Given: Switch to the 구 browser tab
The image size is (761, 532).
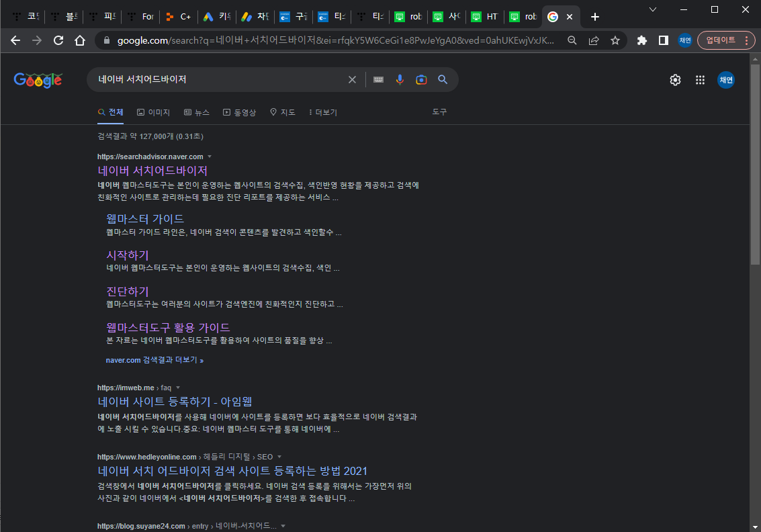Looking at the screenshot, I should [294, 17].
